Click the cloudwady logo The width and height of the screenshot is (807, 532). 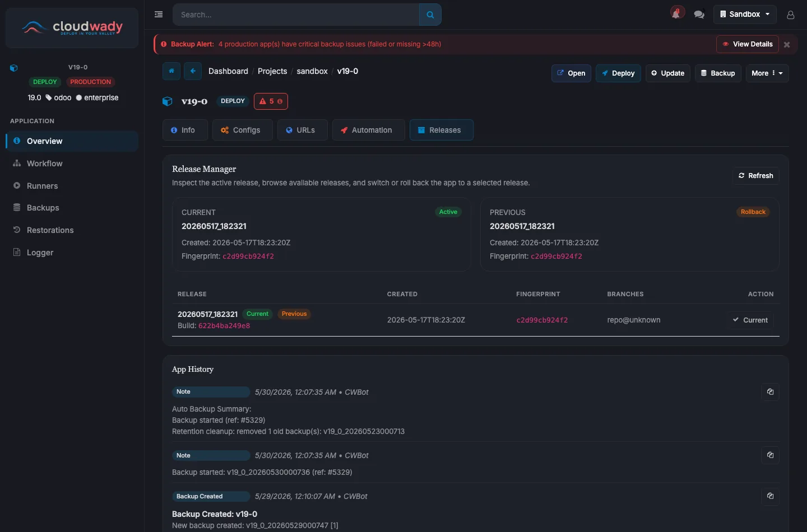[72, 27]
